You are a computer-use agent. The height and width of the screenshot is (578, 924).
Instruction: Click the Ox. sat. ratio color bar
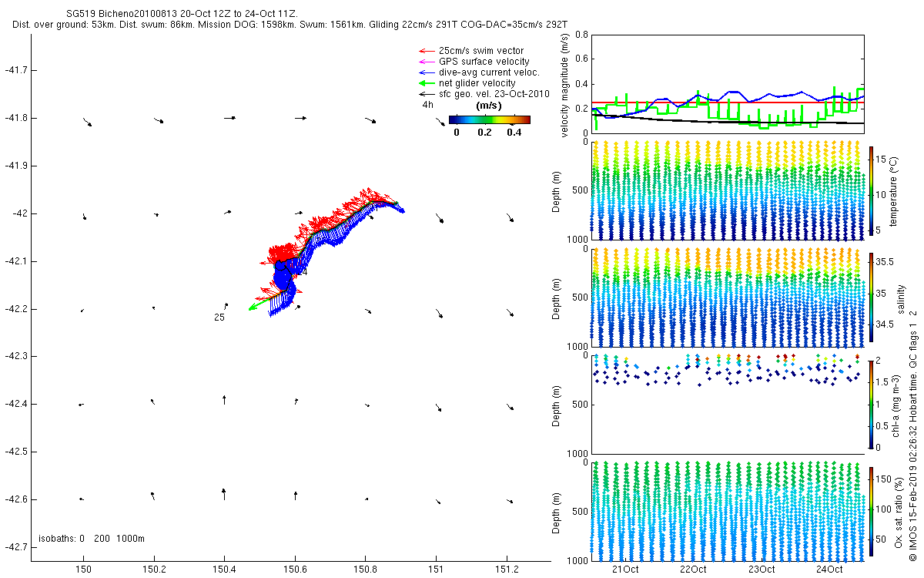pos(872,510)
